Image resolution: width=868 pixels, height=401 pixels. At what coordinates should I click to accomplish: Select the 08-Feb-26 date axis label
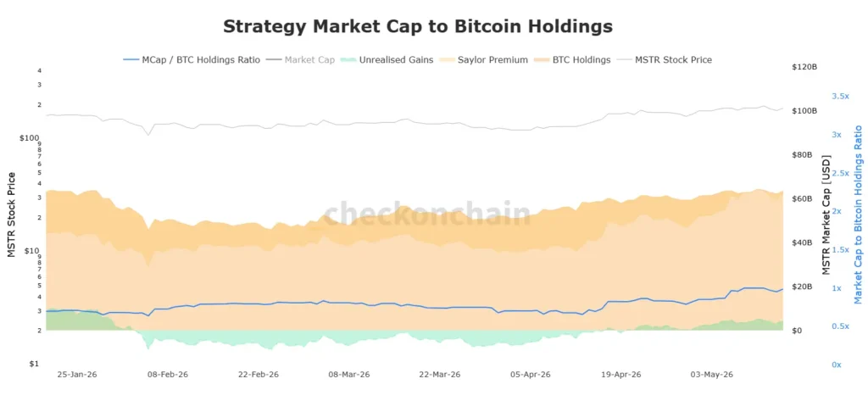click(169, 375)
